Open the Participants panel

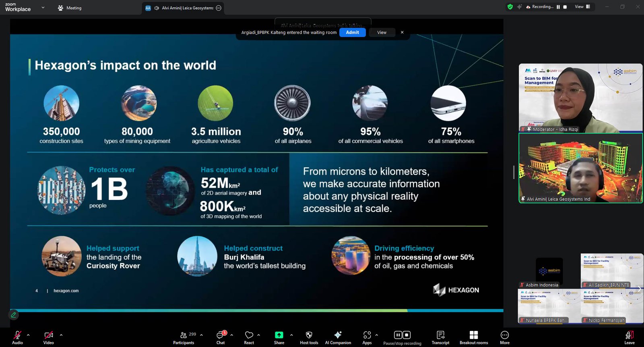coord(184,337)
